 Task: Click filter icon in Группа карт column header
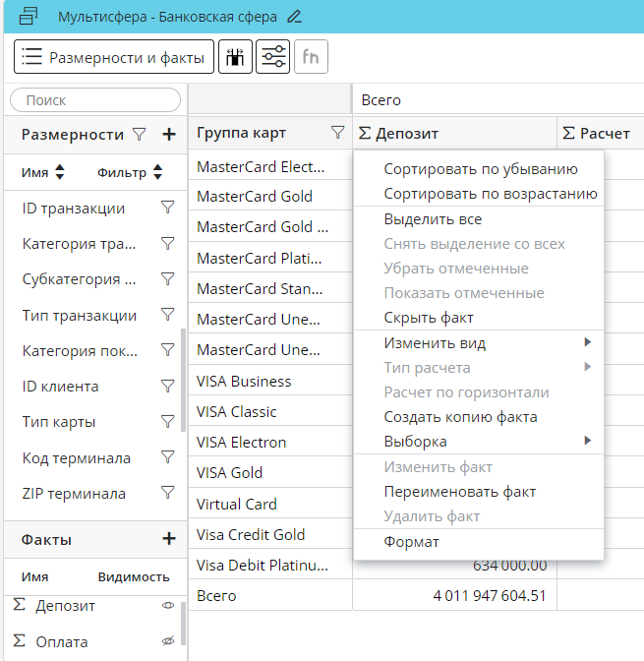click(x=337, y=133)
